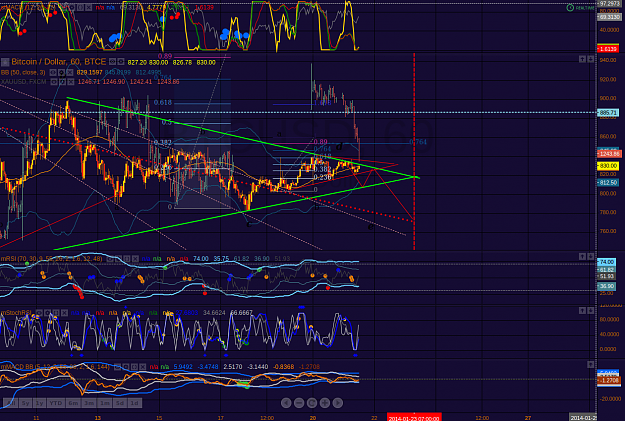Toggle visibility of XAUUSD FXCM overlay
This screenshot has width=625, height=421.
tap(54, 82)
